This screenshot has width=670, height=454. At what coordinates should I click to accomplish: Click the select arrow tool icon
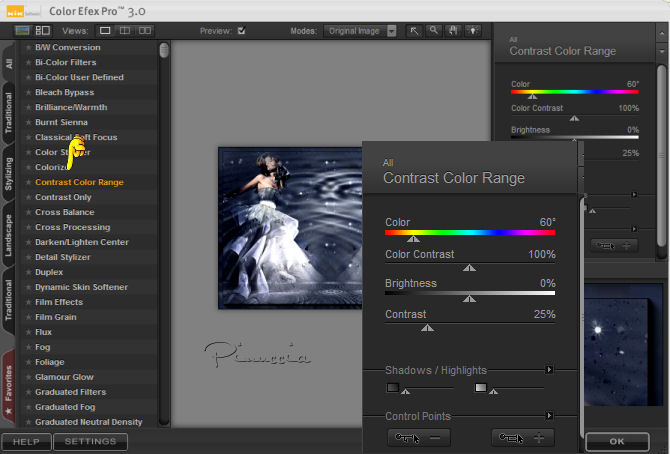tap(416, 31)
